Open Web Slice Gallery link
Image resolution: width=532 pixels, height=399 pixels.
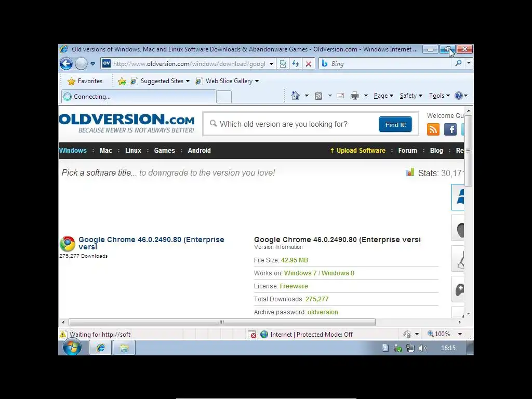pyautogui.click(x=224, y=81)
